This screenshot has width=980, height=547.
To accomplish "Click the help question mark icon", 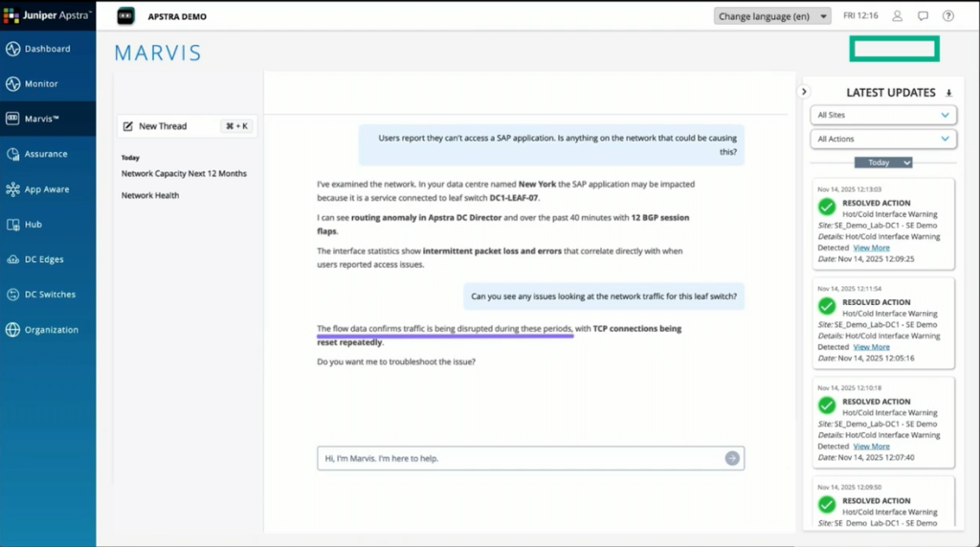I will [x=948, y=16].
